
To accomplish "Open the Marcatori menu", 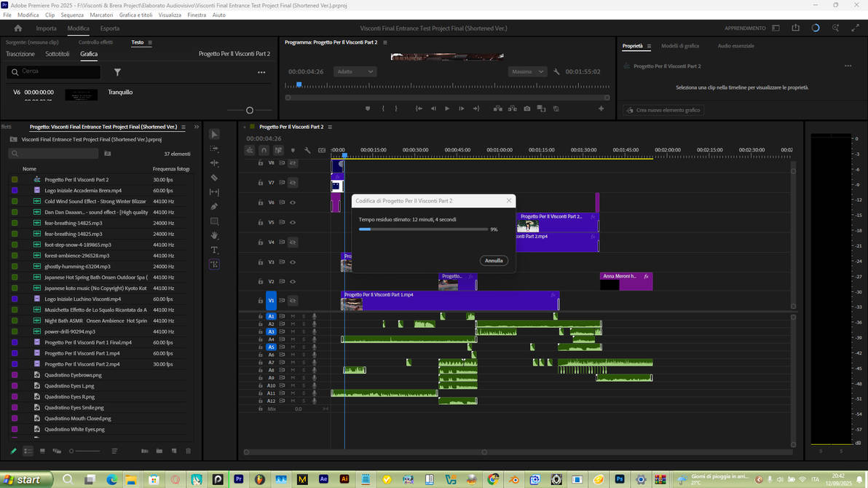I will click(101, 15).
